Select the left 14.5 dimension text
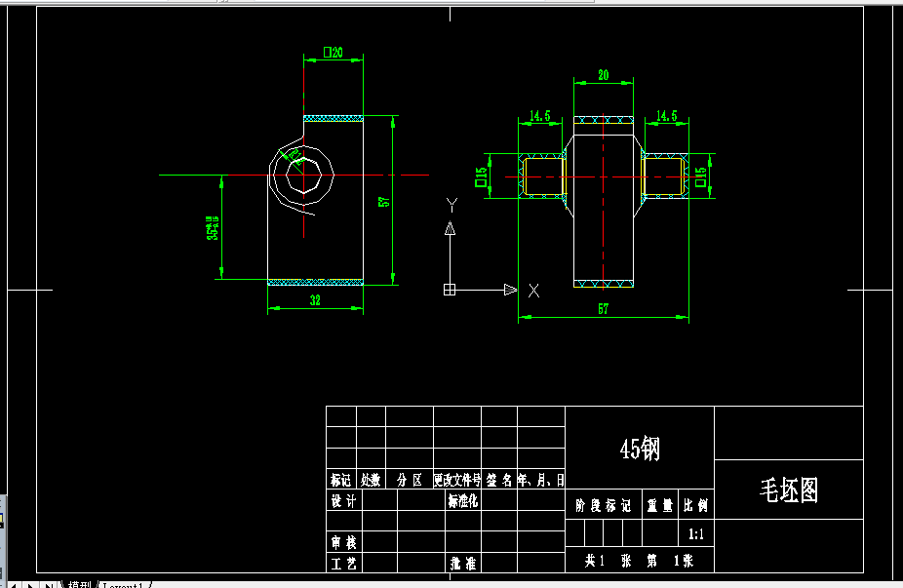The width and height of the screenshot is (903, 588). [x=539, y=116]
